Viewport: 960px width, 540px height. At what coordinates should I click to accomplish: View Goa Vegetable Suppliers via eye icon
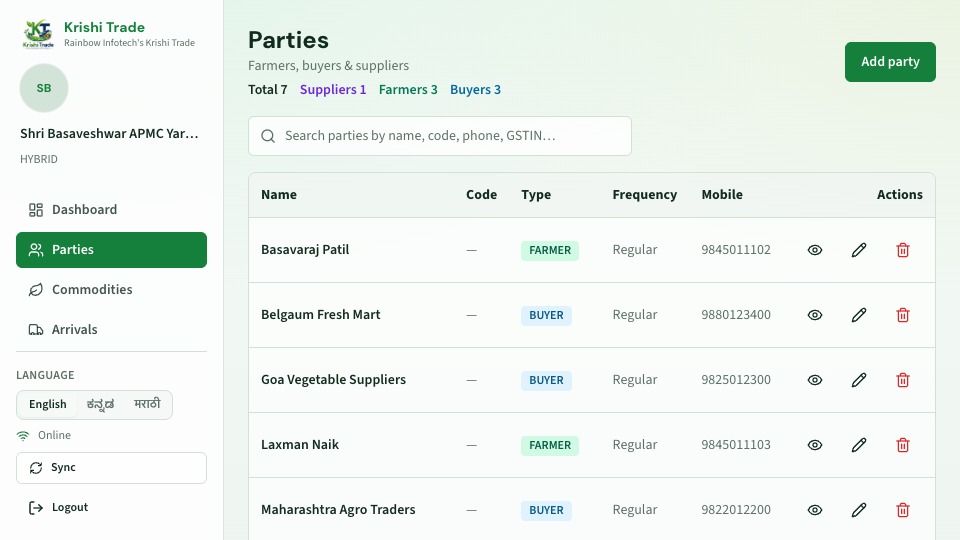pyautogui.click(x=815, y=380)
